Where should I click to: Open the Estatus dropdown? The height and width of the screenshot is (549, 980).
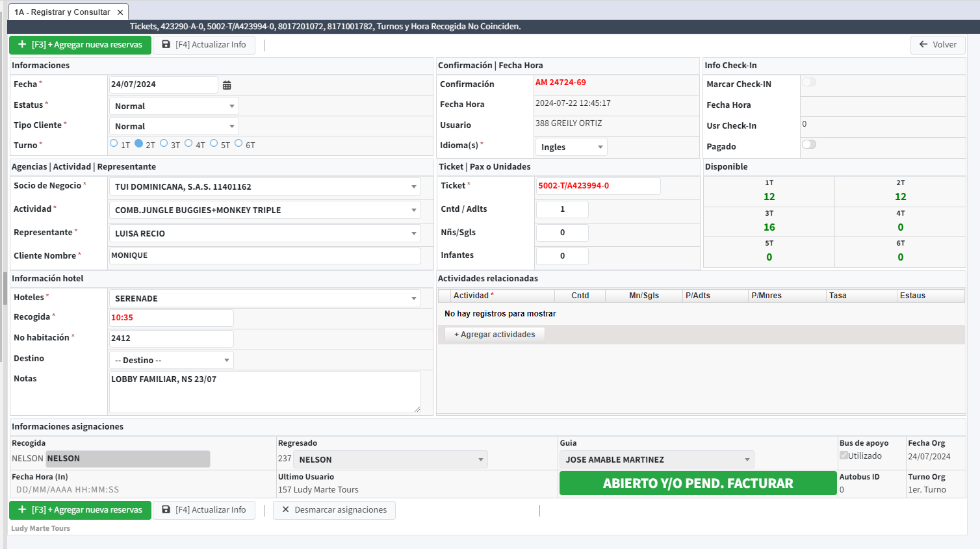174,106
